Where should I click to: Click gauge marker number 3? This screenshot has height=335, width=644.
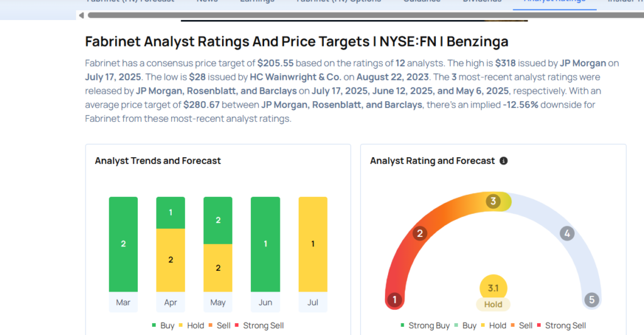point(493,202)
